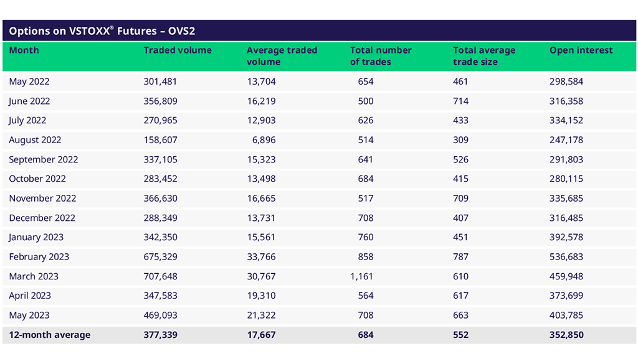Select the February 2023 row label
The image size is (638, 364).
coord(39,257)
